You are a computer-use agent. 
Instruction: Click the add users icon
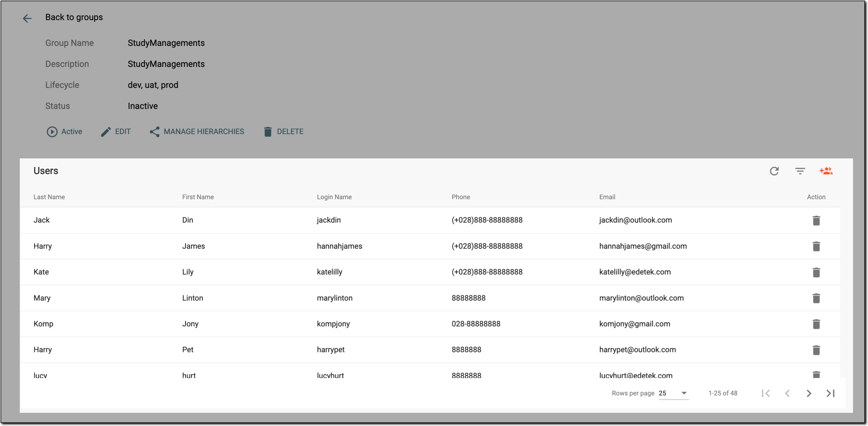[826, 171]
